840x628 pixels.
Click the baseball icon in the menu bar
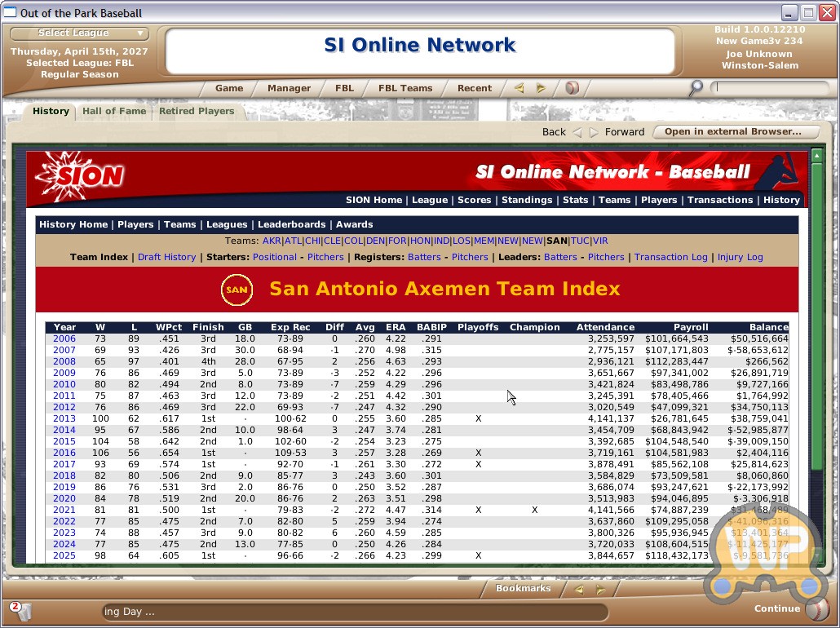572,88
